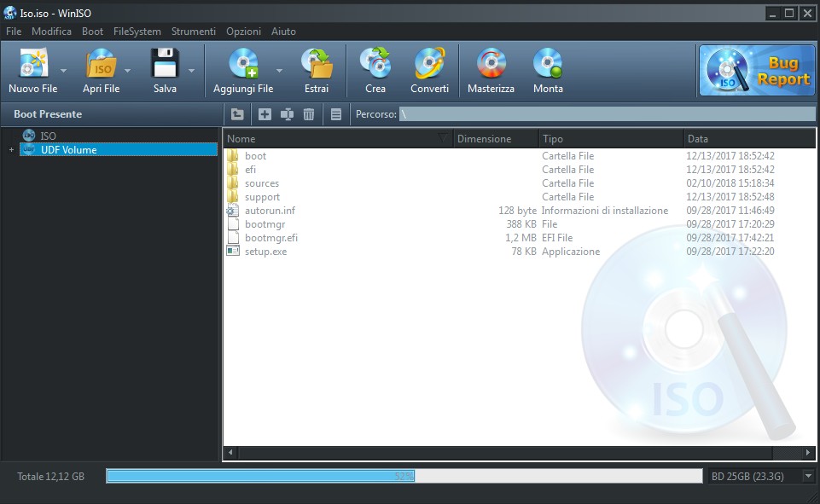The height and width of the screenshot is (504, 820).
Task: Click the Masterizza burn icon
Action: coord(491,63)
